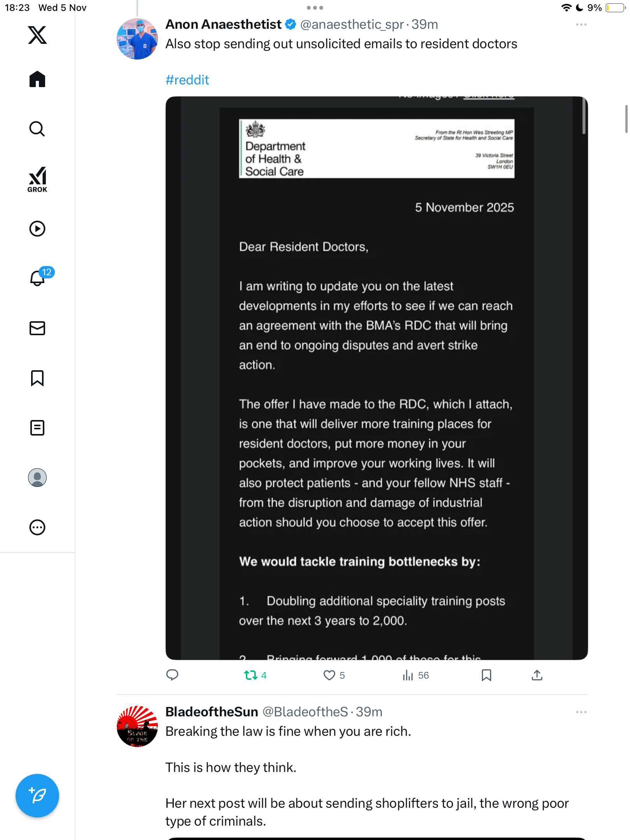Open the Lists sidebar icon
This screenshot has width=630, height=840.
(37, 428)
